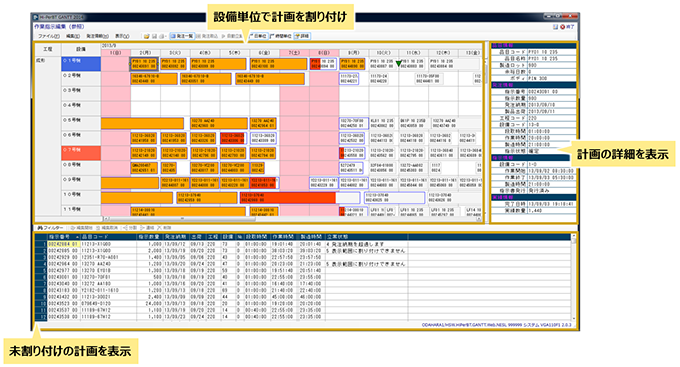Select list row 079649-0120
Screen dimensions: 680x367
(303, 304)
